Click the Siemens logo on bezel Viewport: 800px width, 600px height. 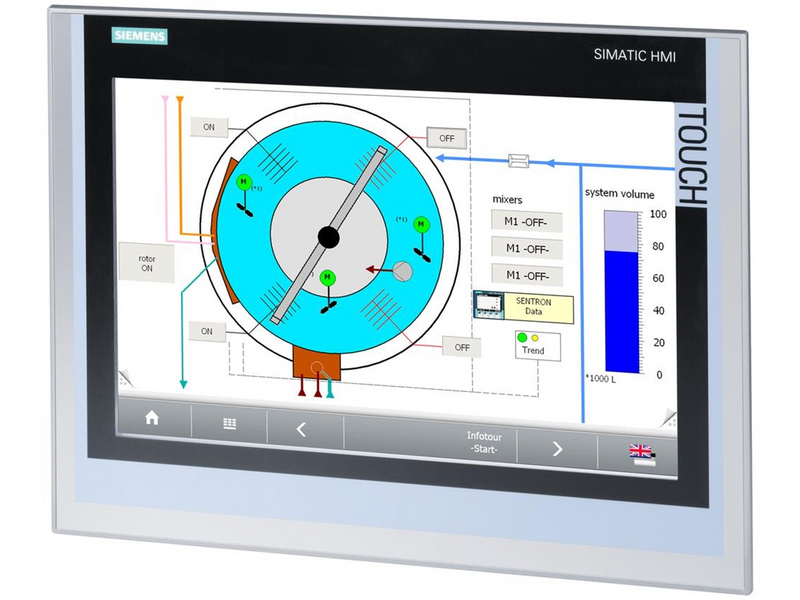tap(140, 36)
